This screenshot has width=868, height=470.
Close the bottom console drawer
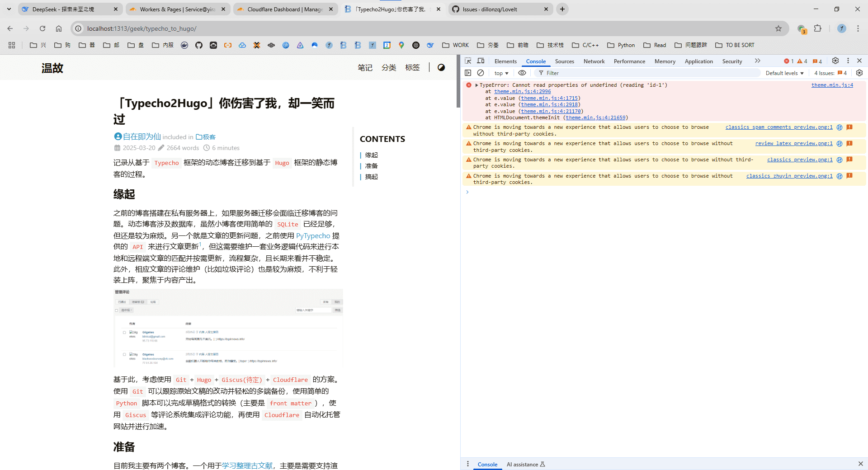pyautogui.click(x=860, y=464)
